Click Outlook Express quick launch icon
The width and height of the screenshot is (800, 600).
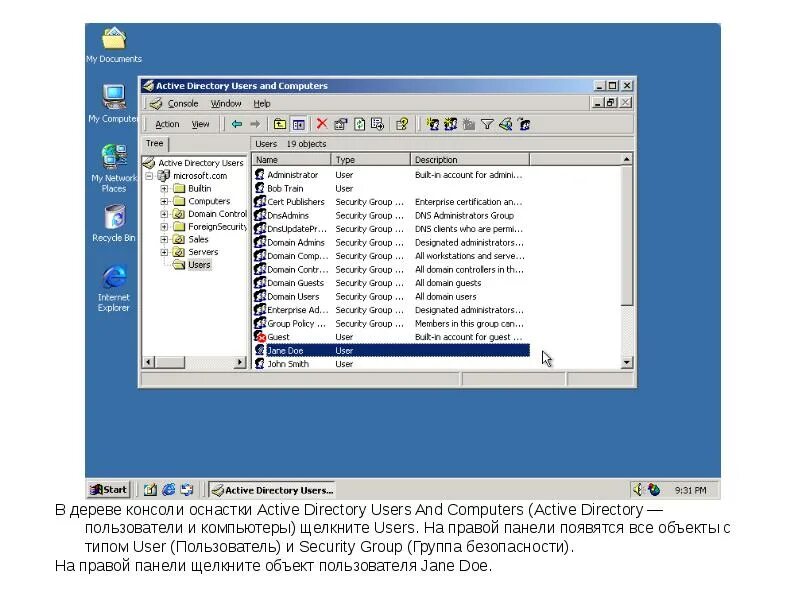click(x=187, y=490)
